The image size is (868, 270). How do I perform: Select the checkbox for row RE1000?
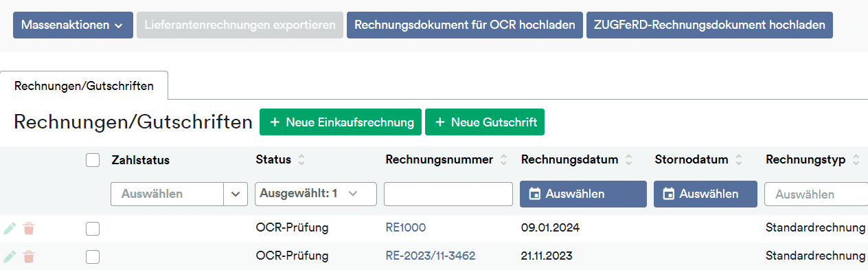(x=93, y=229)
